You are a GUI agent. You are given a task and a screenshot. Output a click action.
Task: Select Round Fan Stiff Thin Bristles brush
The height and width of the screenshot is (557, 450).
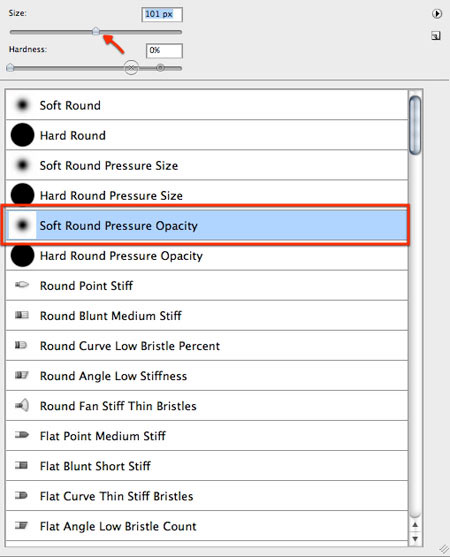click(x=207, y=406)
